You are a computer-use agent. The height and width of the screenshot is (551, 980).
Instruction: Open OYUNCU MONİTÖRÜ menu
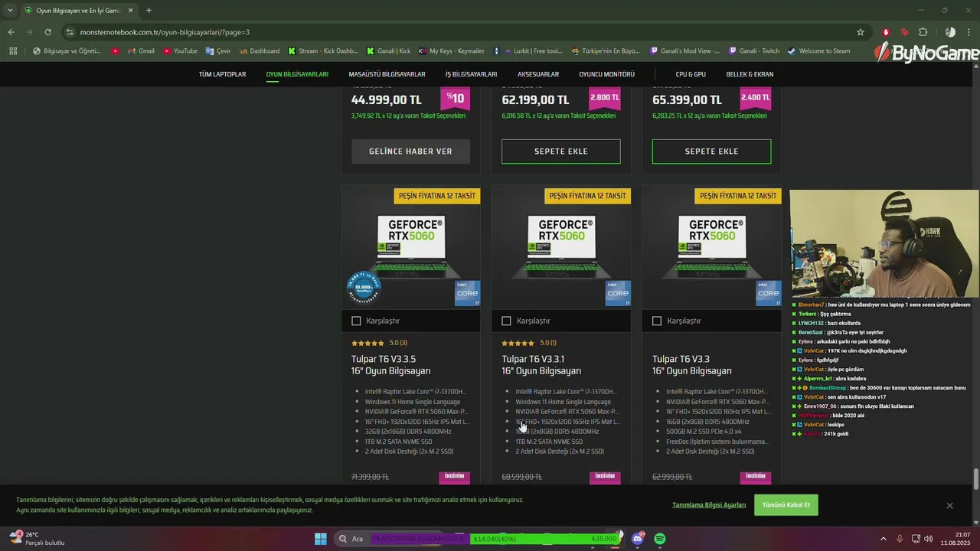607,74
